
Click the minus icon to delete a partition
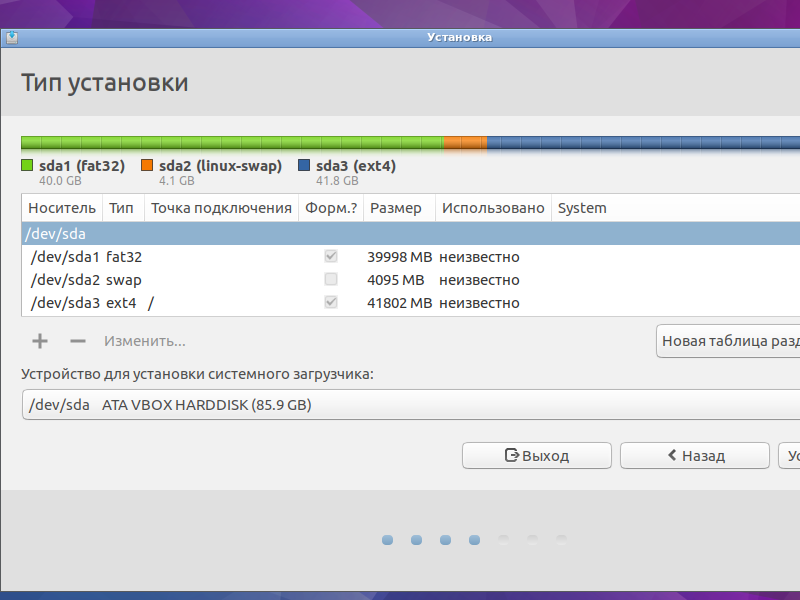[x=76, y=341]
